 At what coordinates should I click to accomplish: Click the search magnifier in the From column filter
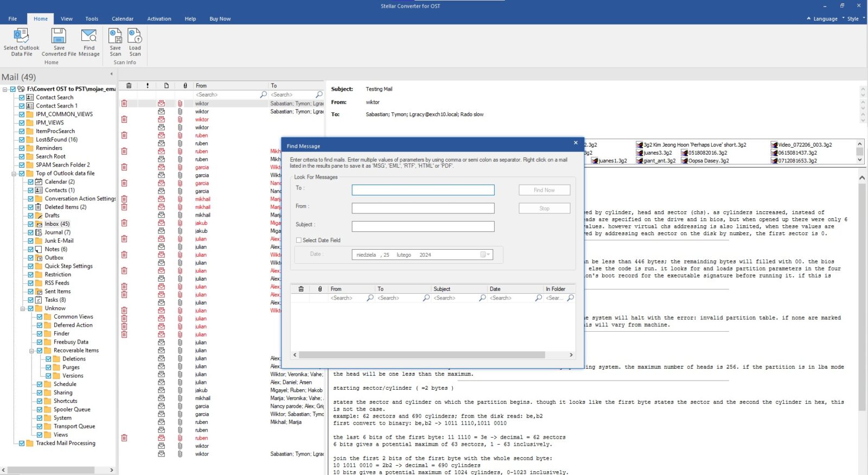[264, 94]
